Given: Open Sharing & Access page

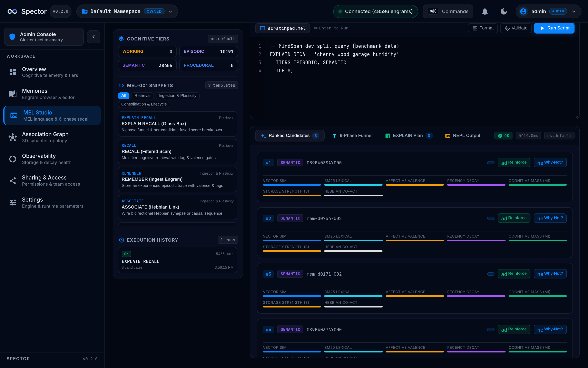Looking at the screenshot, I should tap(52, 181).
